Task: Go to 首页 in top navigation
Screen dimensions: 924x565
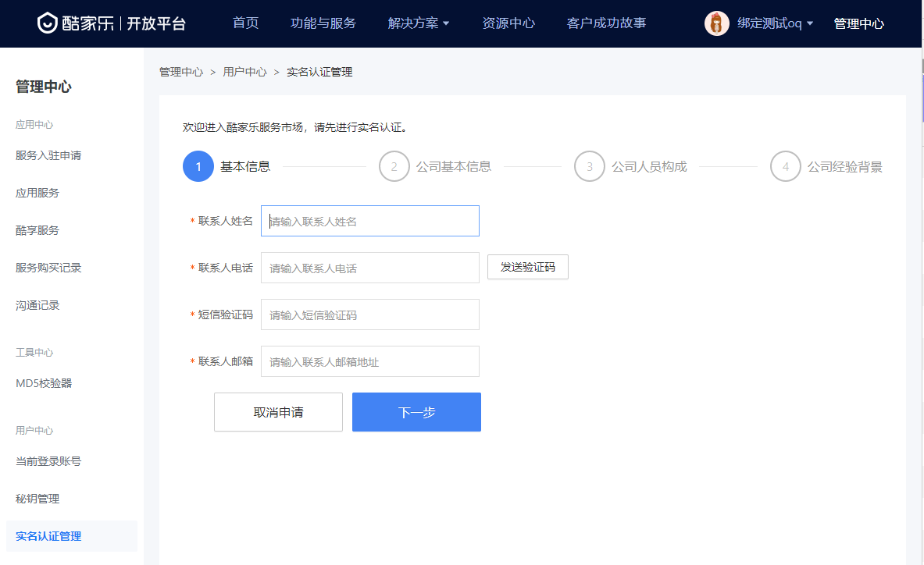Action: point(245,23)
